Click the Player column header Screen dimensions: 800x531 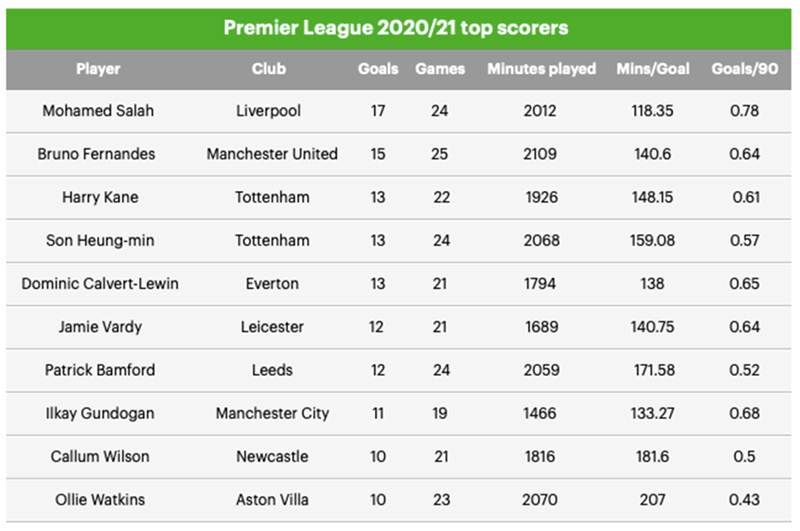click(x=98, y=69)
